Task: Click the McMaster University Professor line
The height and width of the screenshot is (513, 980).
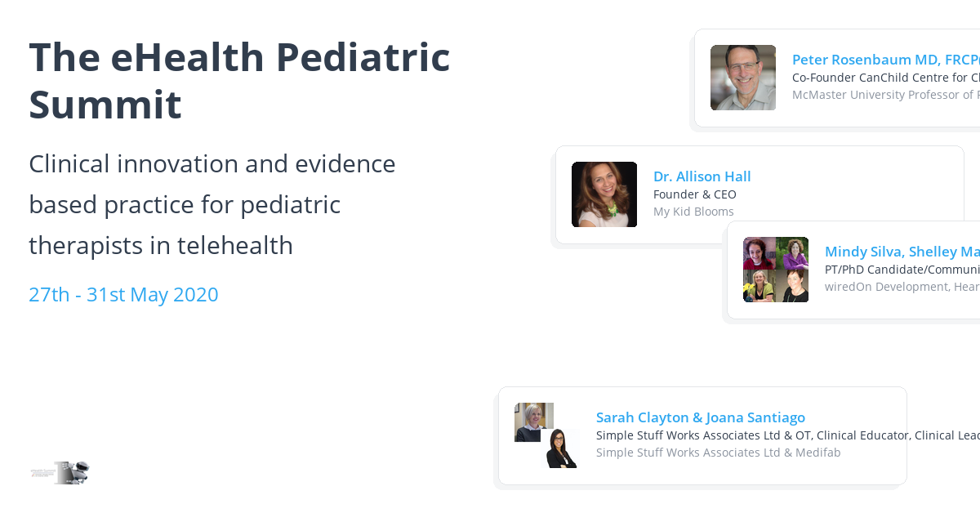Action: pos(886,95)
